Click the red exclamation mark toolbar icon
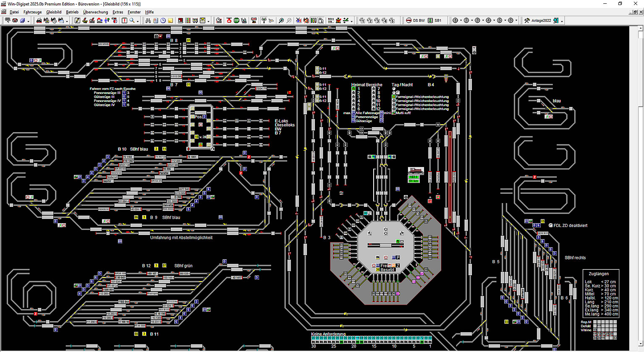 [124, 21]
